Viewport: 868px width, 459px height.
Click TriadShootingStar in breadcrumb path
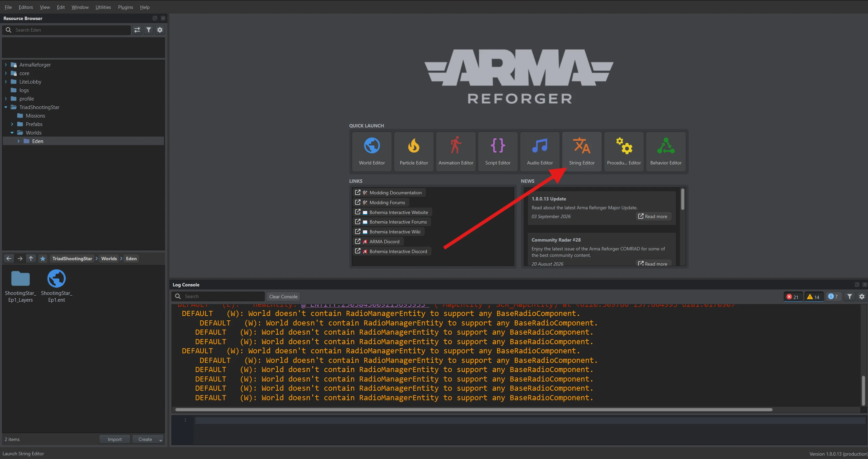72,259
